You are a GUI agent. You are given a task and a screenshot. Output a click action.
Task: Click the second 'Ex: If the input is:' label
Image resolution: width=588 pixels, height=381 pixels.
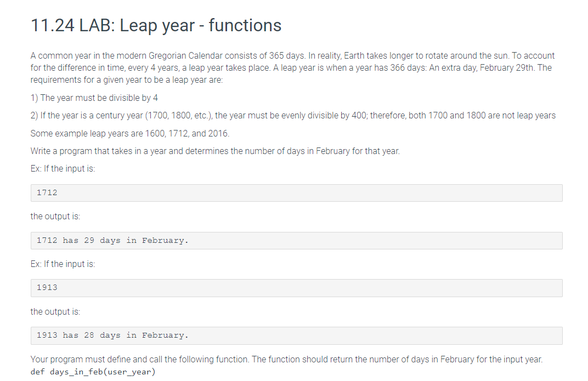pyautogui.click(x=63, y=264)
